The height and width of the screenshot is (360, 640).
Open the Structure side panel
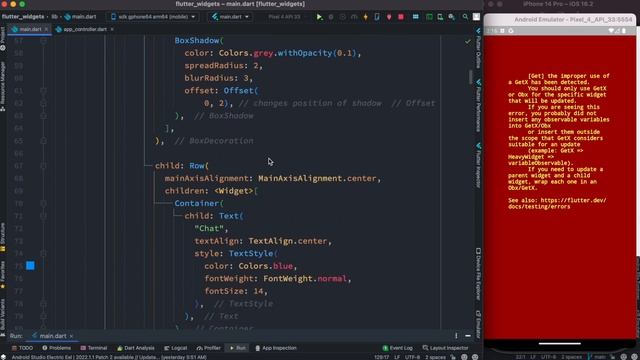pyautogui.click(x=3, y=237)
